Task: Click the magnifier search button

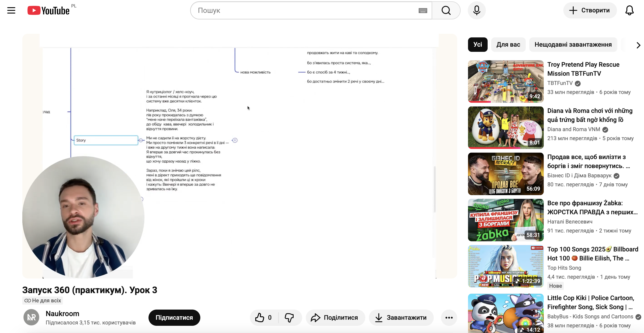Action: [446, 11]
